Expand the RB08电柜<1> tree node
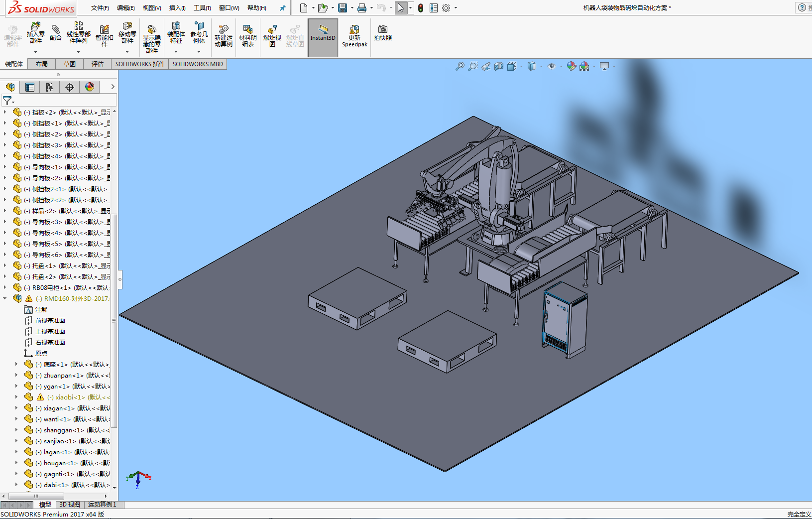The width and height of the screenshot is (812, 519). point(5,287)
